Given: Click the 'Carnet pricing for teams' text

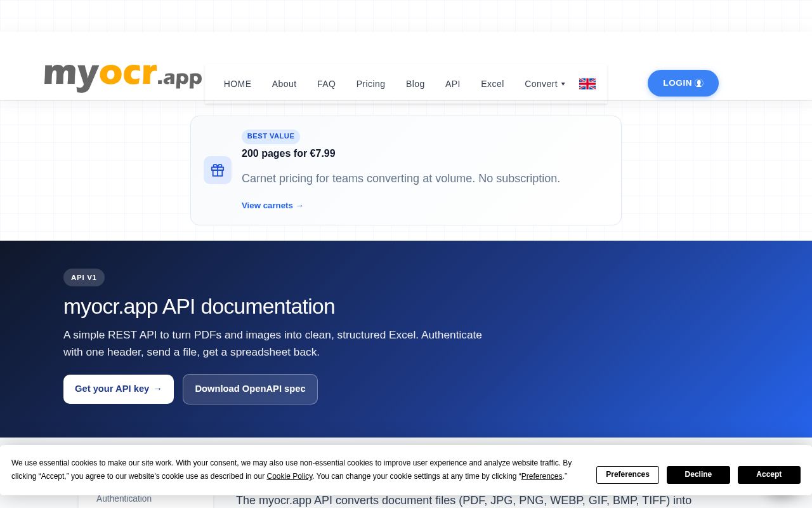Looking at the screenshot, I should click(x=401, y=178).
